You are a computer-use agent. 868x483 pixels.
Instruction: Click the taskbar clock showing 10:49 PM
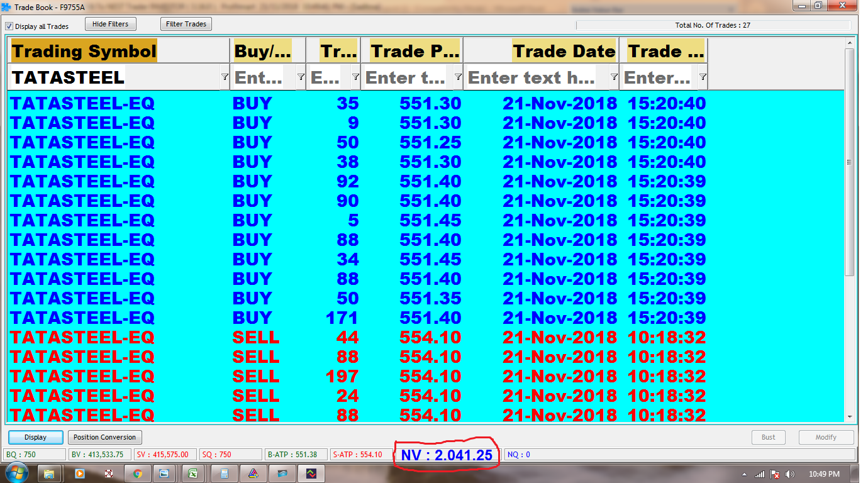825,474
